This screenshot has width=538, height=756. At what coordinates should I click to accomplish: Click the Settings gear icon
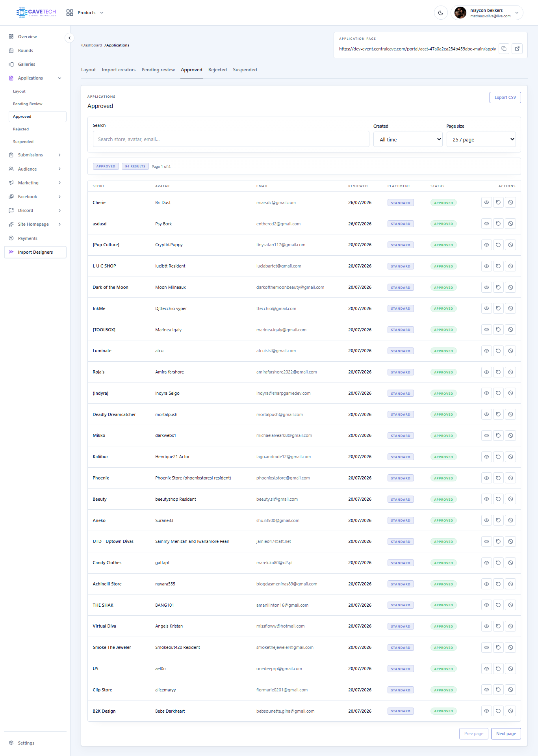(x=11, y=743)
